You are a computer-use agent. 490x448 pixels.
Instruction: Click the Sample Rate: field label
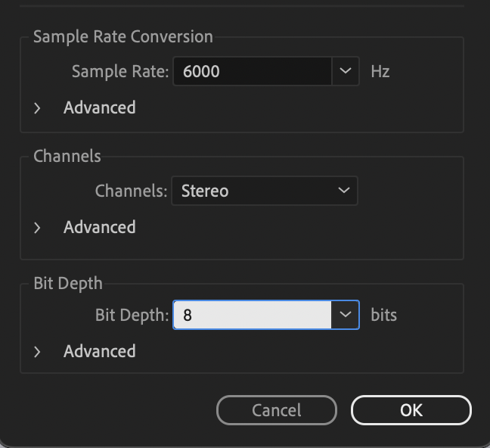[120, 72]
